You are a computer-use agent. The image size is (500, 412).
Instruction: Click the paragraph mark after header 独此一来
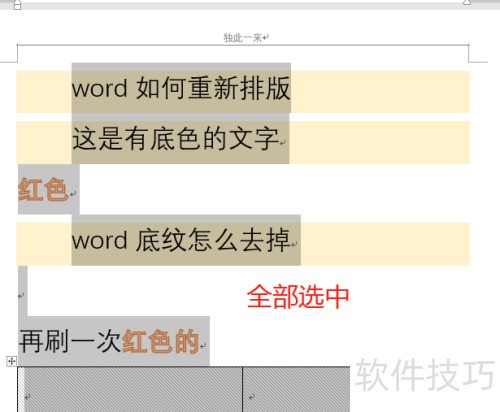coord(265,38)
